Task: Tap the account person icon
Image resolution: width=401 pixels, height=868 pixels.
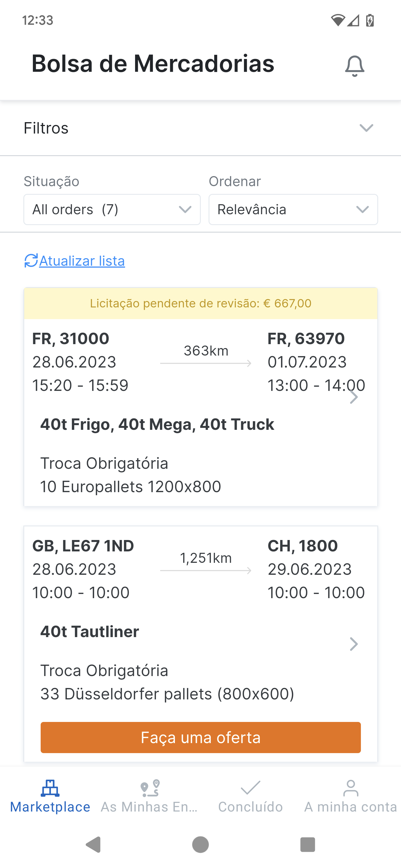Action: tap(351, 788)
